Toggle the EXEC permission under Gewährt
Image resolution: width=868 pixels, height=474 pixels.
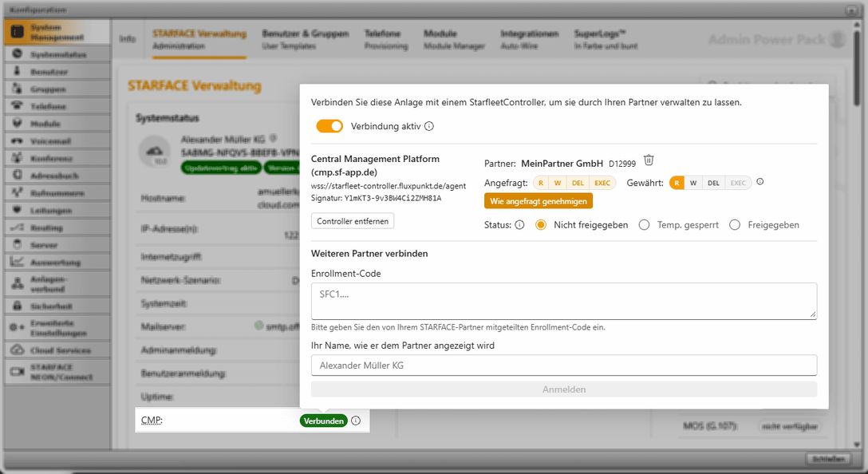pyautogui.click(x=738, y=183)
